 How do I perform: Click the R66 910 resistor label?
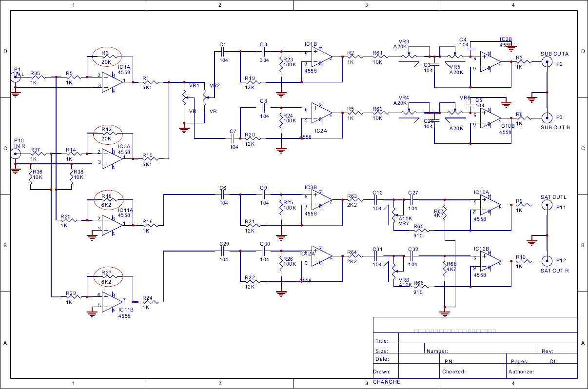click(418, 287)
